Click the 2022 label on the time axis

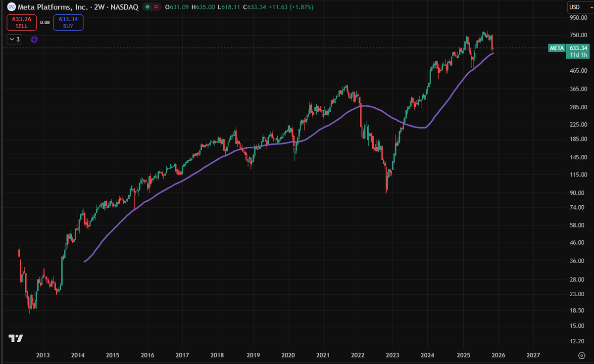358,355
